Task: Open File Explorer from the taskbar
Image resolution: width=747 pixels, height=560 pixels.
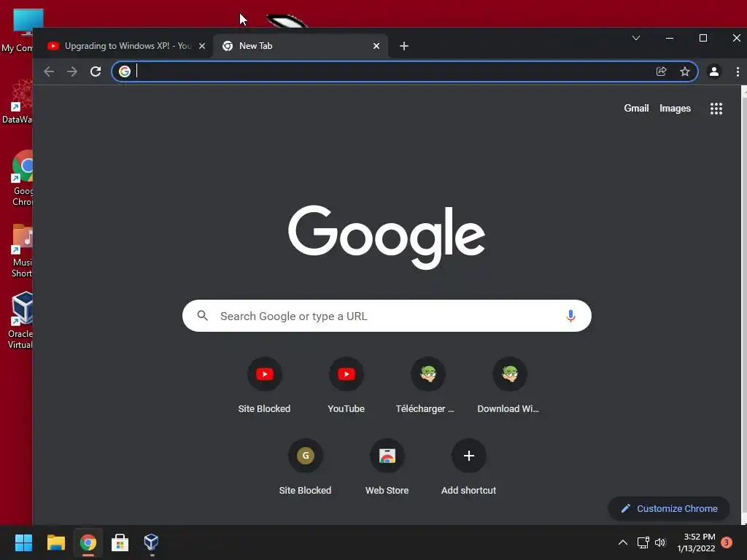Action: tap(55, 542)
